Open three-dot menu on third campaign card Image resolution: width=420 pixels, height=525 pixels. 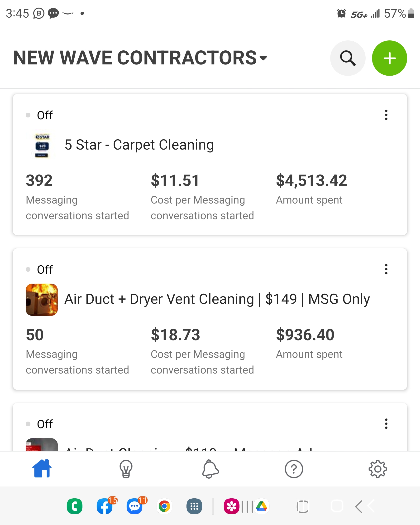point(386,424)
